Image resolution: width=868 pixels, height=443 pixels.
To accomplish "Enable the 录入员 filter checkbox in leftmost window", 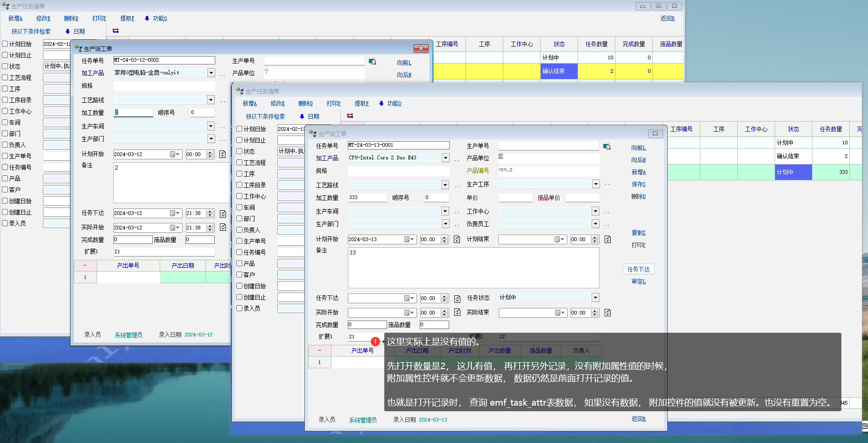I will tap(5, 223).
